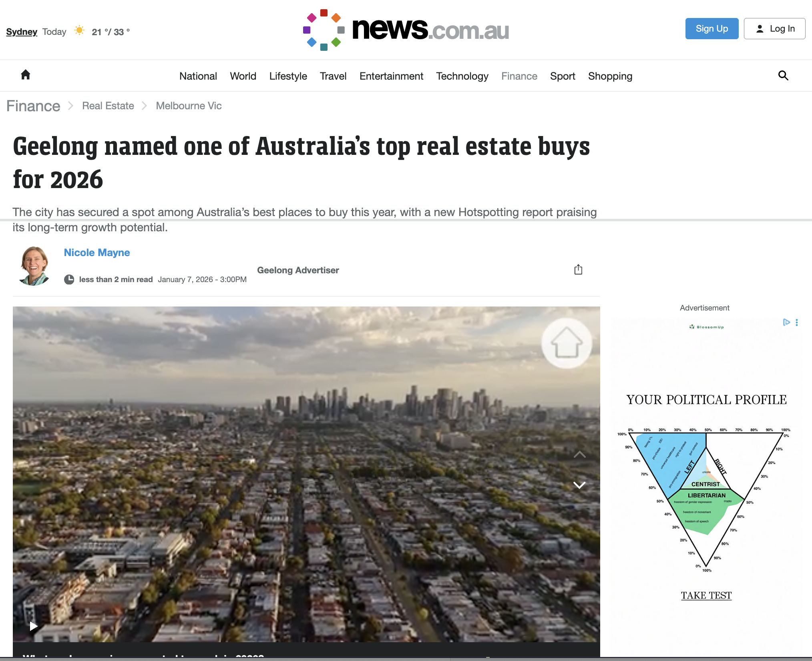This screenshot has height=661, width=812.
Task: Open the Sydney weather location link
Action: (x=22, y=32)
